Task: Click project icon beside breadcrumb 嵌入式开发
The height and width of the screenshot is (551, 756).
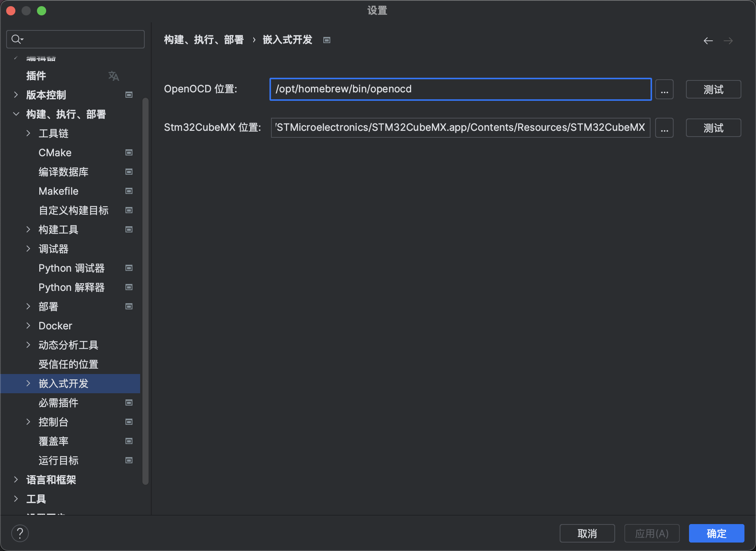Action: click(x=327, y=40)
